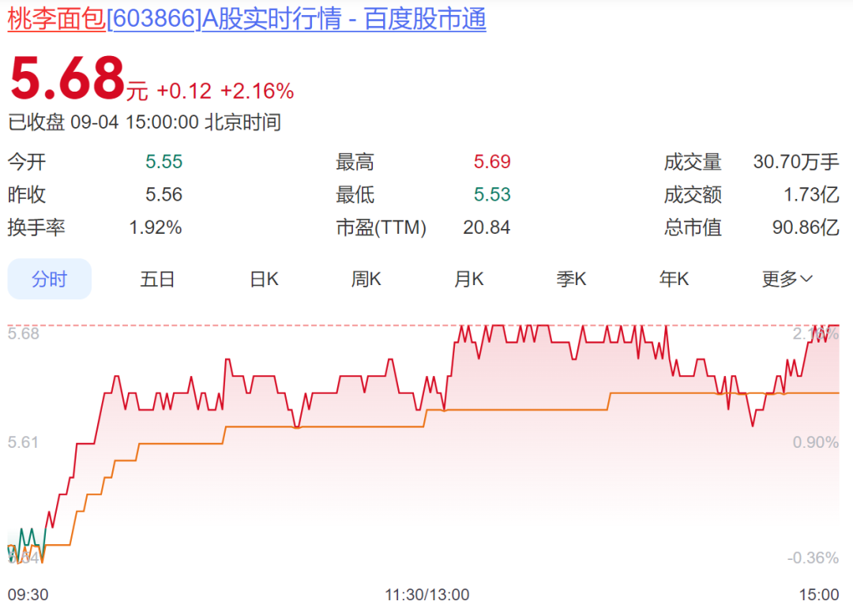Click the +2.16% percent change value

[x=257, y=92]
